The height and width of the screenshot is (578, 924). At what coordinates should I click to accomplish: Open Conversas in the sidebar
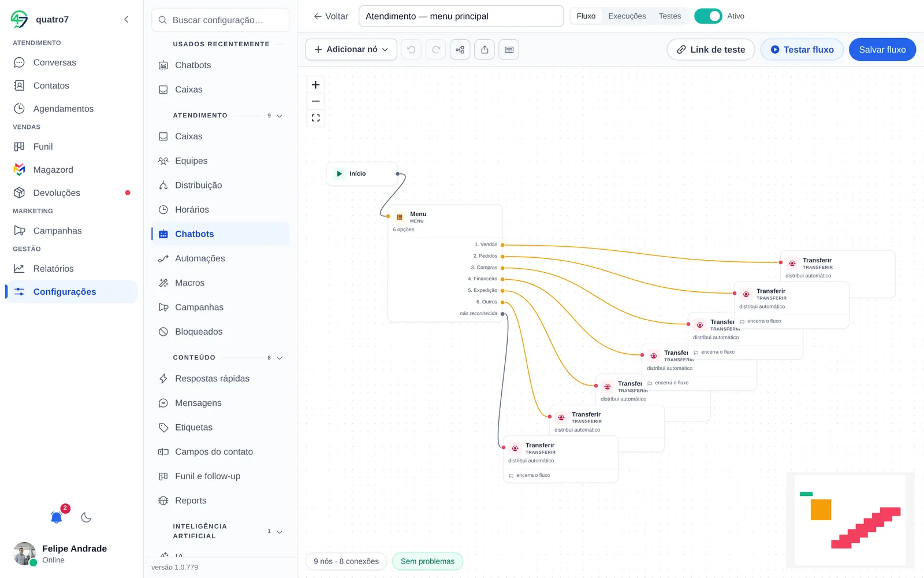click(x=72, y=62)
